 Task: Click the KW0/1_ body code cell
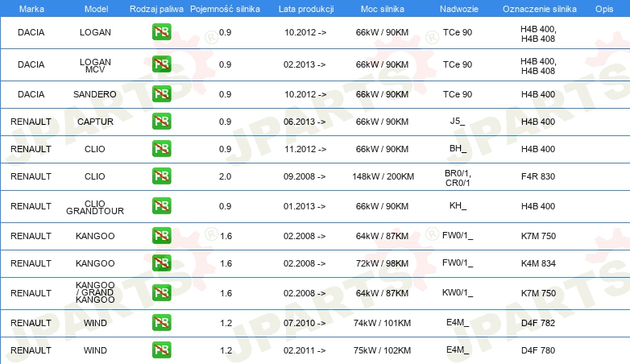pyautogui.click(x=458, y=293)
